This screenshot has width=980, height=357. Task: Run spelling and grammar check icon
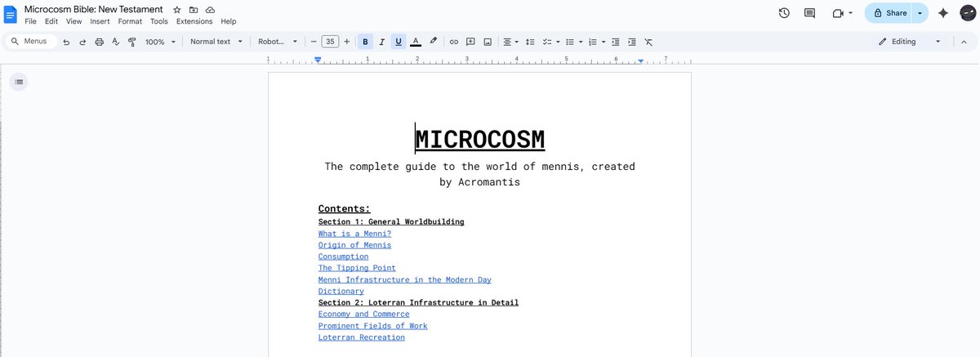coord(115,42)
